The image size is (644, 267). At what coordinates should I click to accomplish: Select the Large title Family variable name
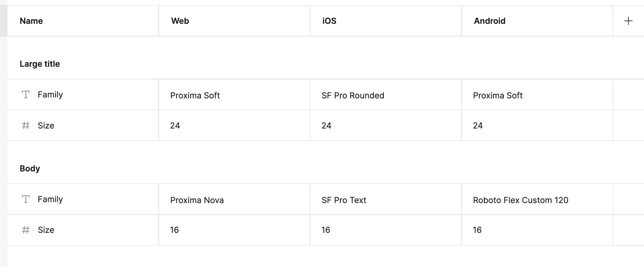click(x=50, y=95)
